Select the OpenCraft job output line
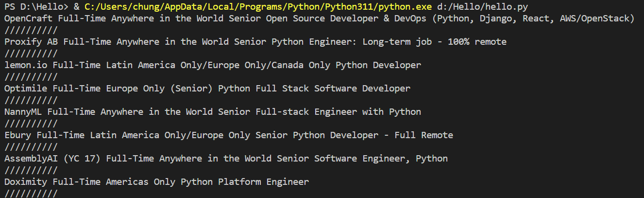644x198 pixels. [x=320, y=18]
